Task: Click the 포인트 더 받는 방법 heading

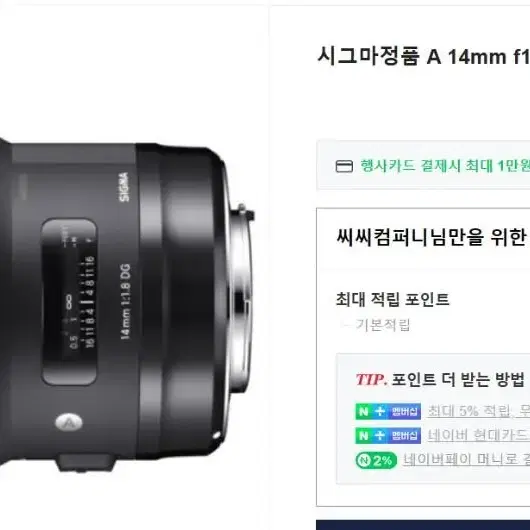Action: [x=458, y=380]
